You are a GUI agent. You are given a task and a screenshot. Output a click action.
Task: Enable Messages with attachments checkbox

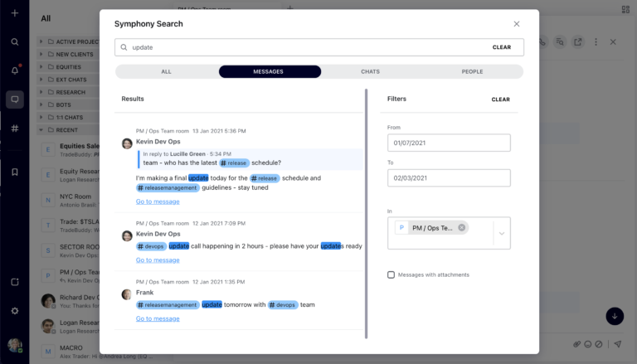[391, 274]
